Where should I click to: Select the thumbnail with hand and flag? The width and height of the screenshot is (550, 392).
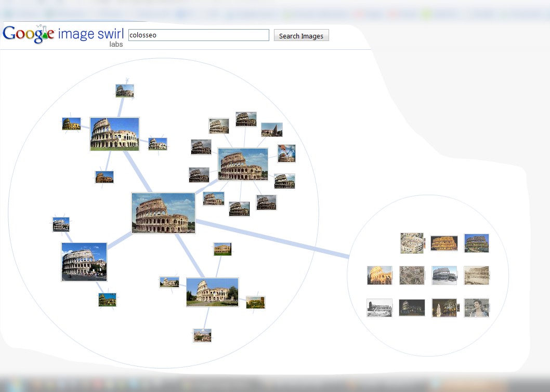286,153
